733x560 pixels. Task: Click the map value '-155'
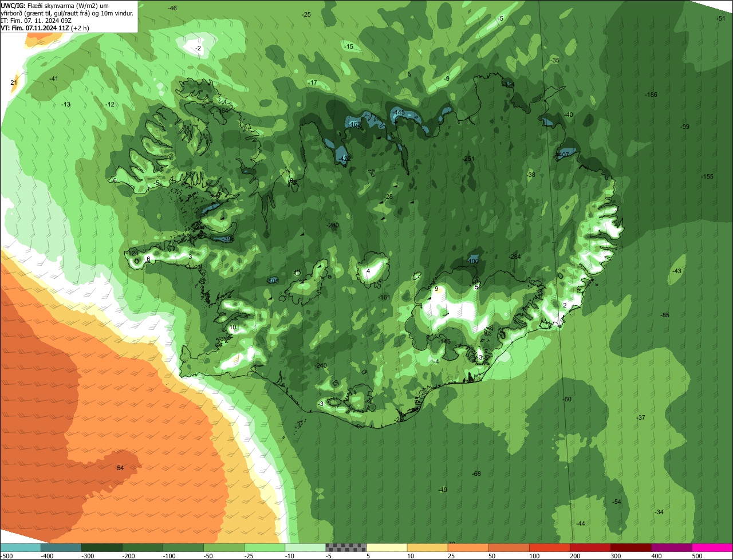(x=707, y=176)
